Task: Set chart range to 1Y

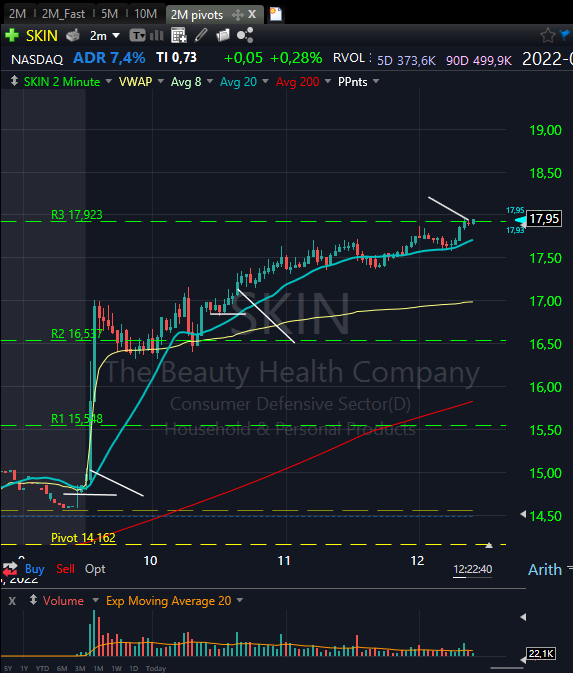Action: pyautogui.click(x=24, y=668)
